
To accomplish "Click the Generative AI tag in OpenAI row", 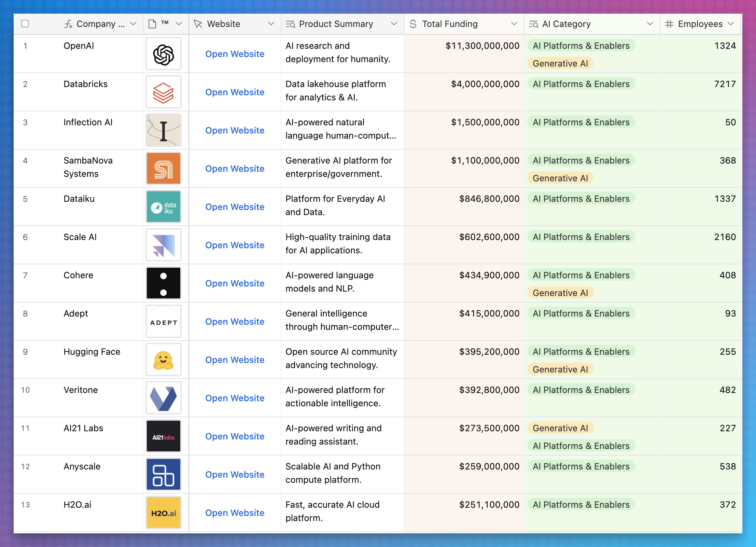I will [560, 64].
